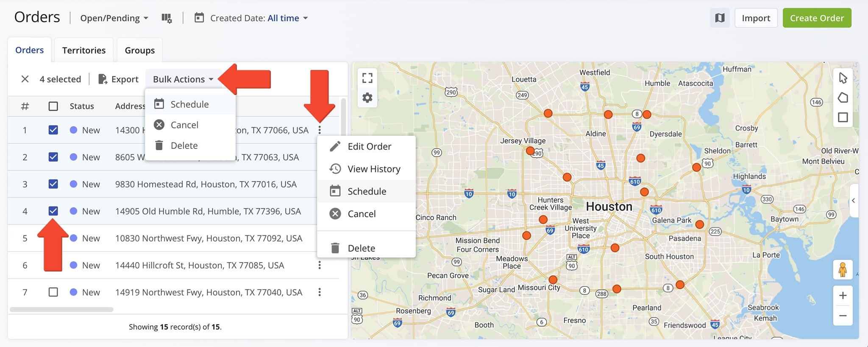Viewport: 868px width, 347px height.
Task: Select Cancel from row context menu
Action: (x=366, y=214)
